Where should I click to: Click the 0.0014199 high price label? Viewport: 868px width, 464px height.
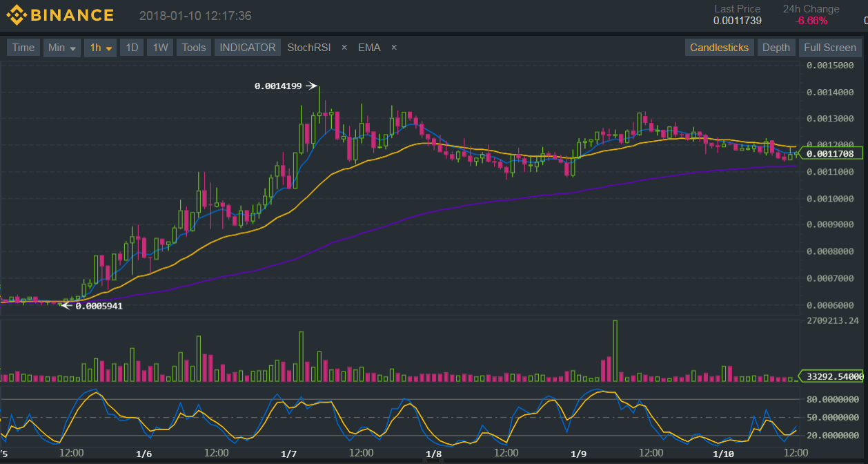278,86
